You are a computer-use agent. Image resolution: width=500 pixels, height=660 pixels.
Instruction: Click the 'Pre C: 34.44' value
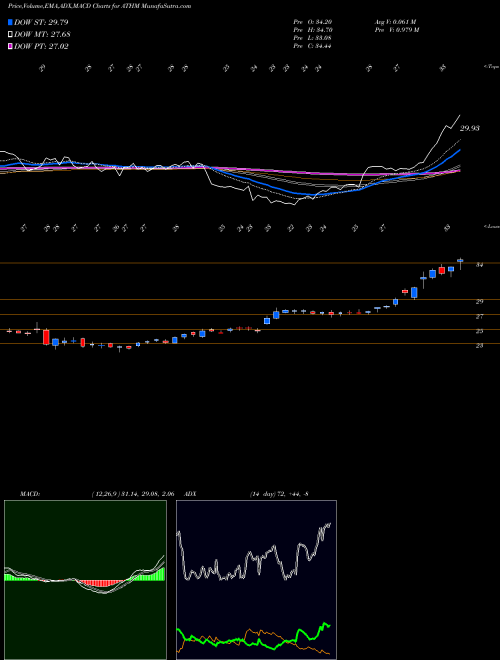(x=313, y=46)
